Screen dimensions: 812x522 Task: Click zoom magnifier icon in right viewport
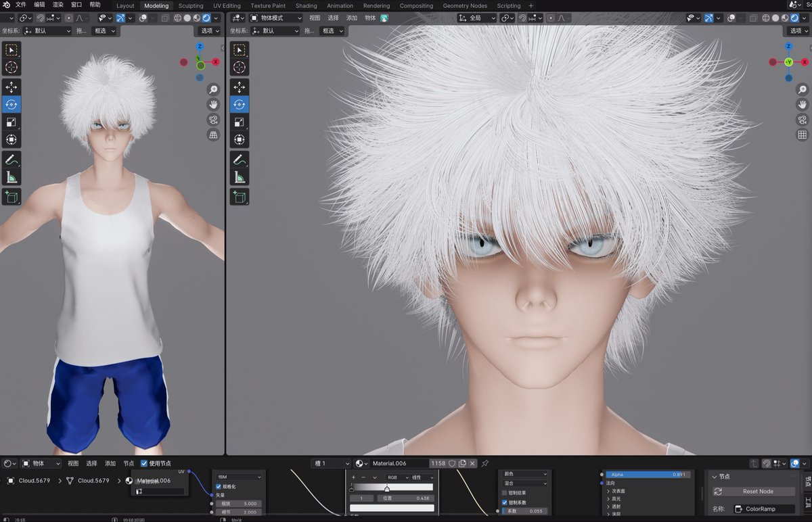[x=803, y=90]
